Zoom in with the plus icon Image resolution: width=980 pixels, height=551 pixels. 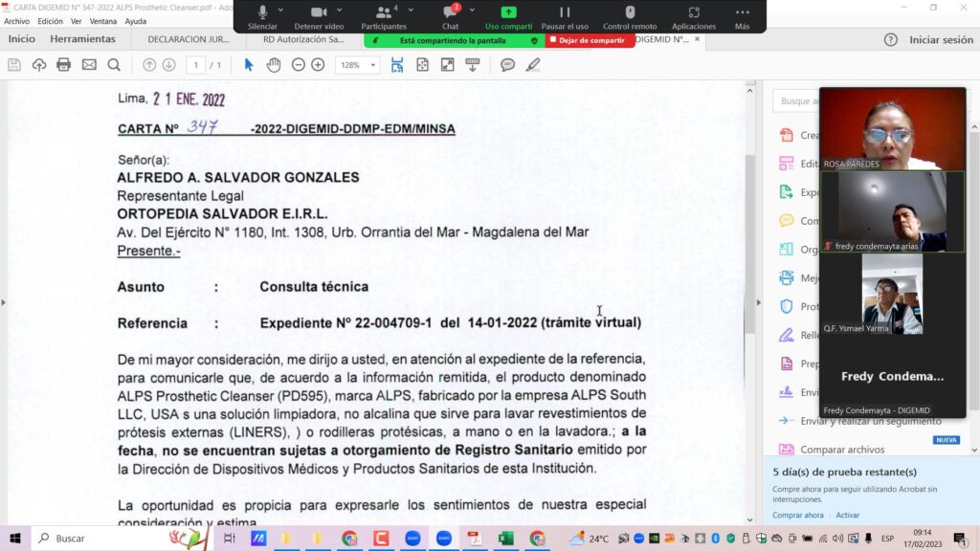tap(318, 64)
